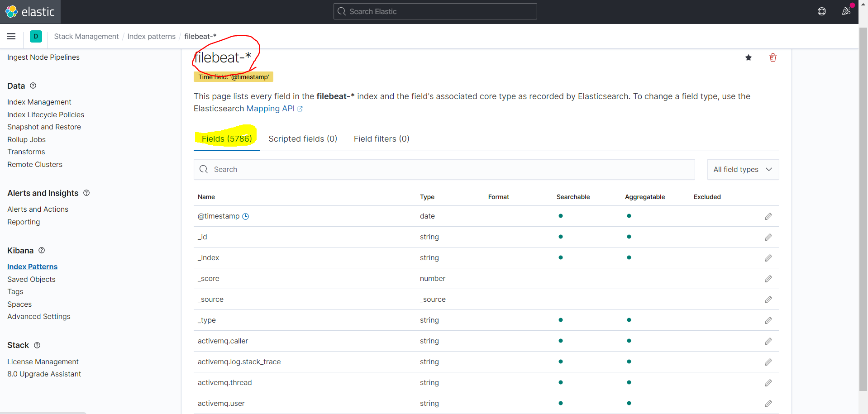The image size is (868, 414).
Task: Select the activemq.caller field name
Action: point(223,341)
